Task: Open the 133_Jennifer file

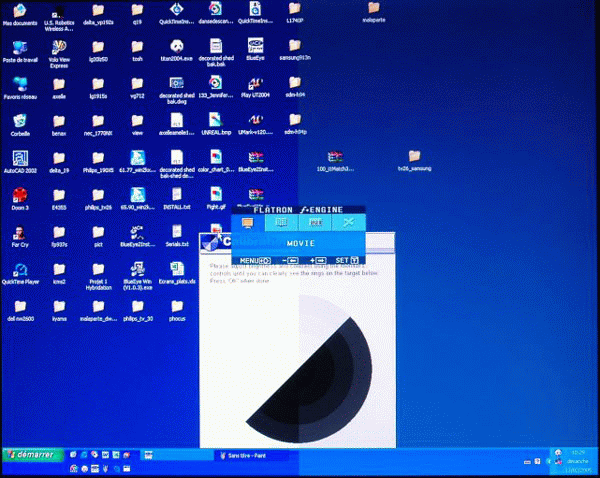Action: (x=215, y=87)
